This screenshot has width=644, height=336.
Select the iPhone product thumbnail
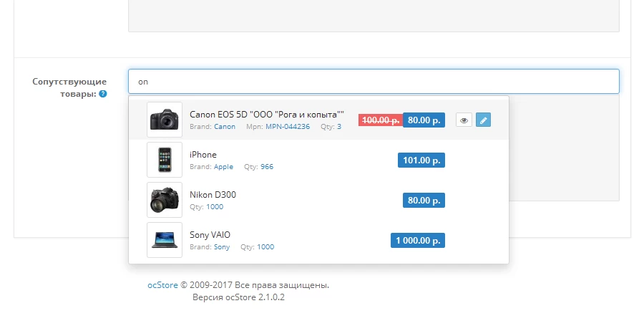[165, 160]
